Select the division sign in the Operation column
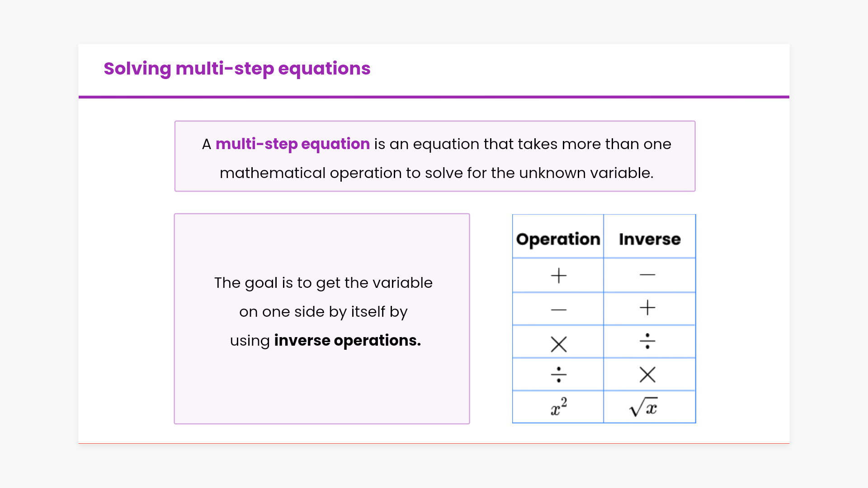868x488 pixels. [x=559, y=375]
